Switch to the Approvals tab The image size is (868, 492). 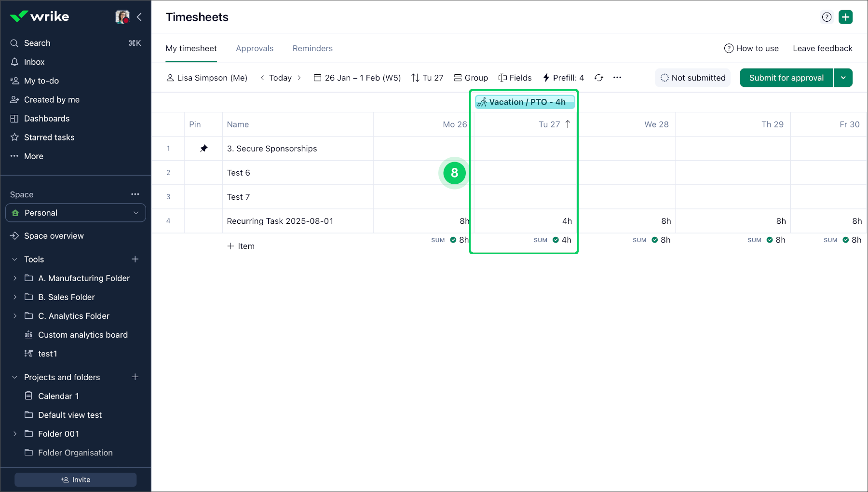click(x=255, y=48)
